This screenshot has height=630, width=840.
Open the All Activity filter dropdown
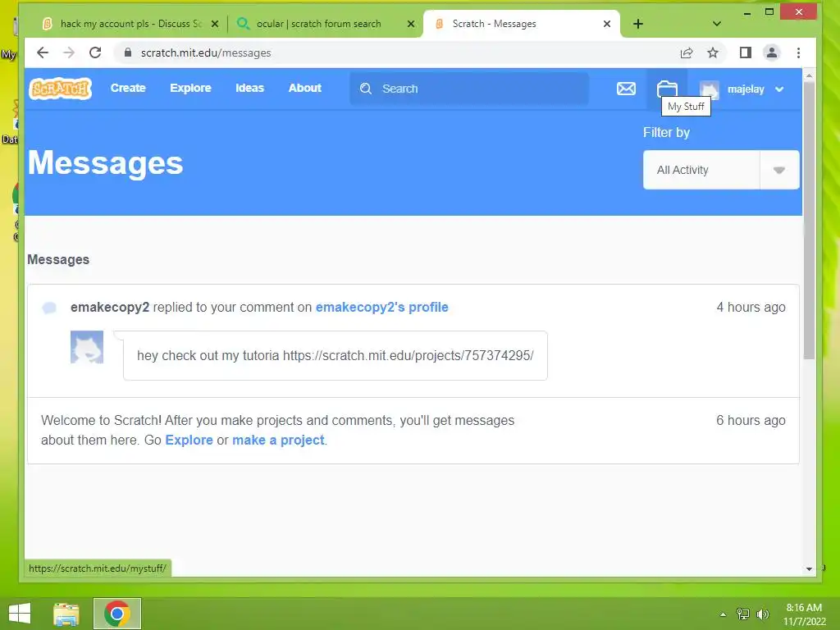click(x=721, y=170)
